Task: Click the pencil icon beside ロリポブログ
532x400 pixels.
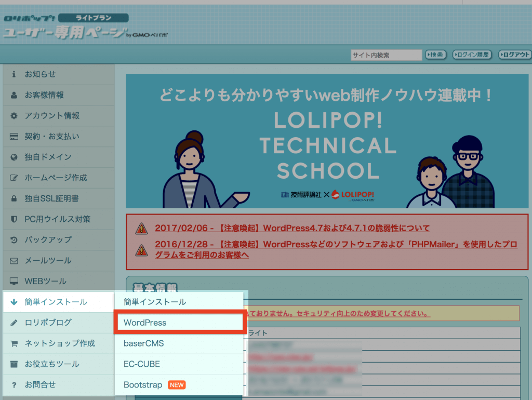Action: coord(14,323)
